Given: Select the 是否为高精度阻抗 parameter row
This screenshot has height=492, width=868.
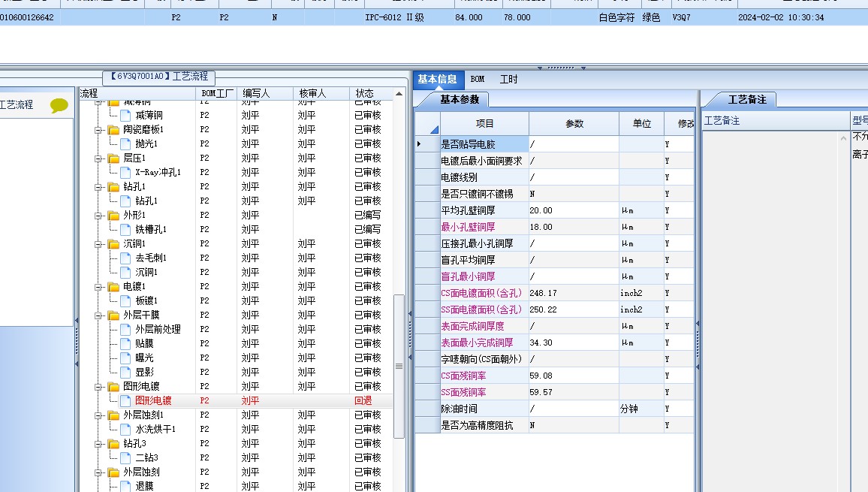Looking at the screenshot, I should [554, 425].
